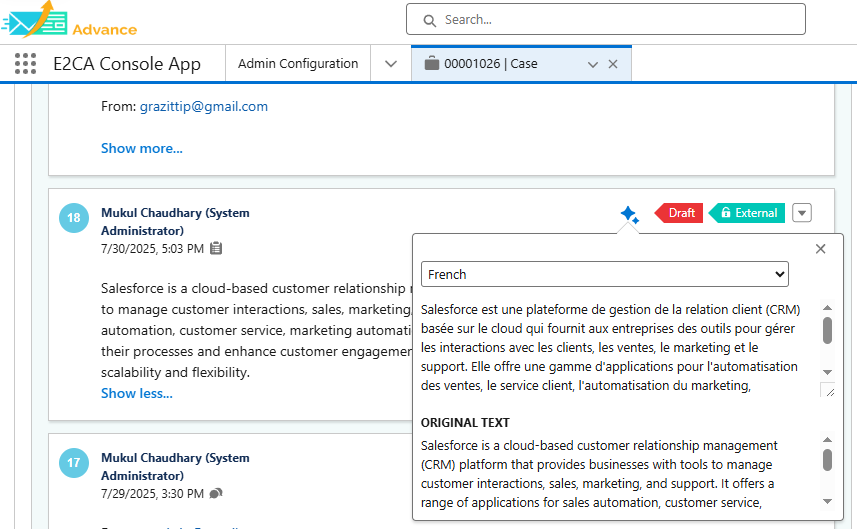This screenshot has height=529, width=857.
Task: Open the 00001026 Case tab options chevron
Action: tap(592, 64)
